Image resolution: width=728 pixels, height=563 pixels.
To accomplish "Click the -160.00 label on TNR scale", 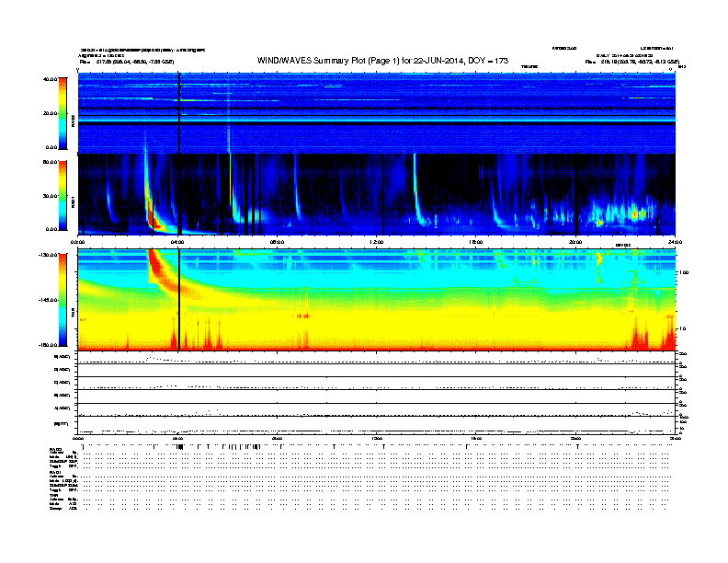I will pyautogui.click(x=49, y=345).
